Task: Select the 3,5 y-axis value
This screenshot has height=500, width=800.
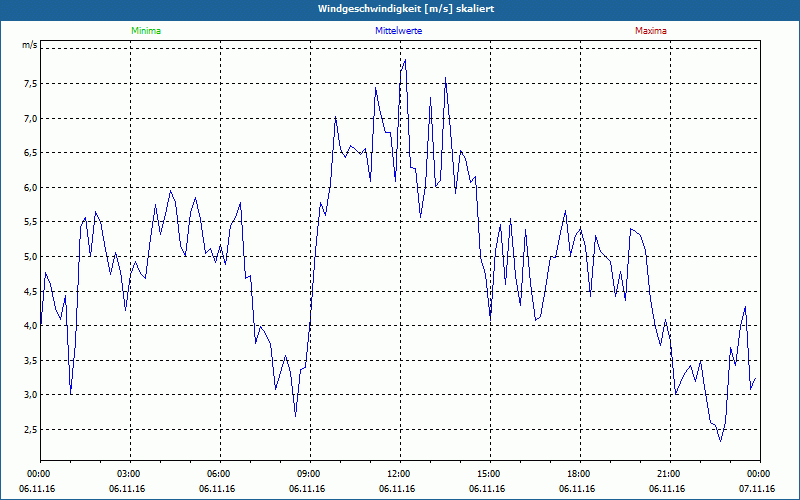Action: (x=30, y=360)
